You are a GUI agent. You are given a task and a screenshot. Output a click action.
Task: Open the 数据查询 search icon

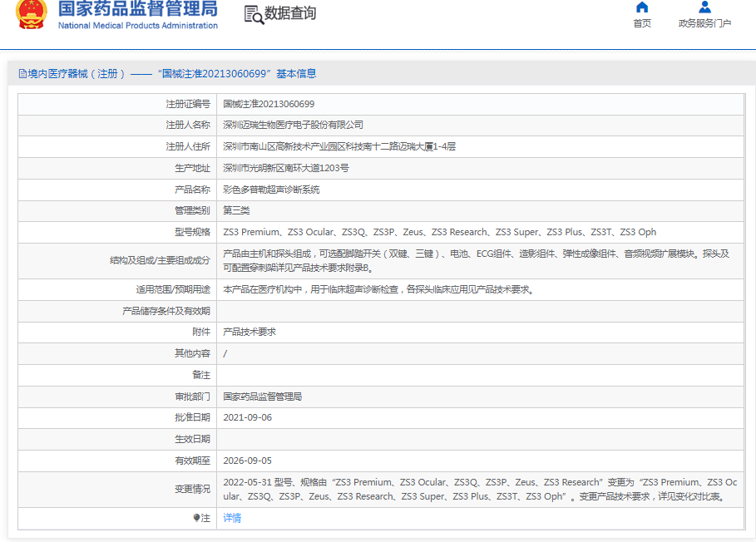coord(254,14)
